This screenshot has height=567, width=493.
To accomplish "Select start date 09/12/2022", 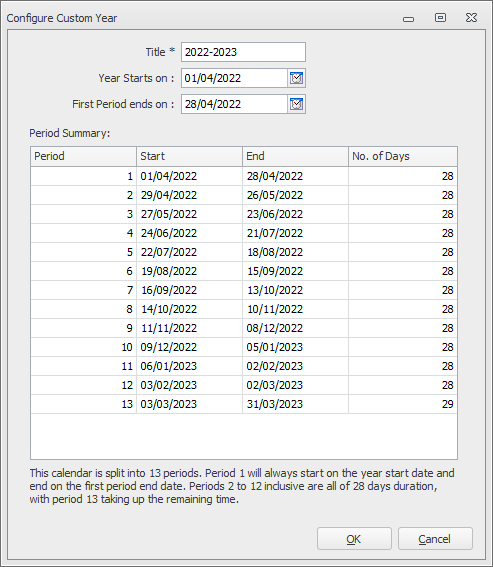I will [x=190, y=347].
